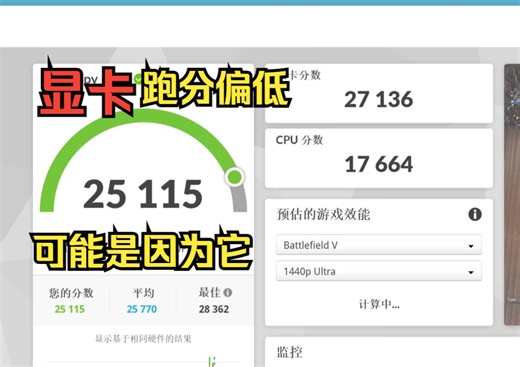Click the green verified checkmark icon
This screenshot has height=367, width=520.
tap(138, 79)
